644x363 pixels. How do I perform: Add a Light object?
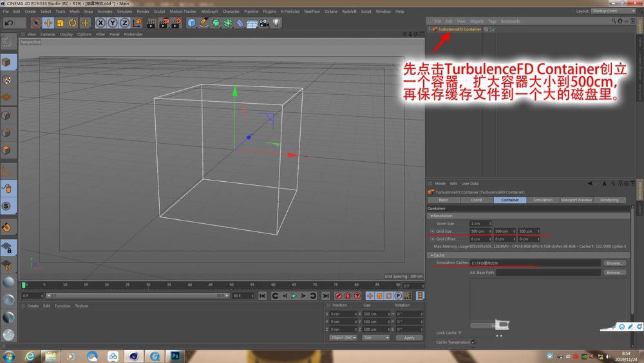(x=276, y=23)
